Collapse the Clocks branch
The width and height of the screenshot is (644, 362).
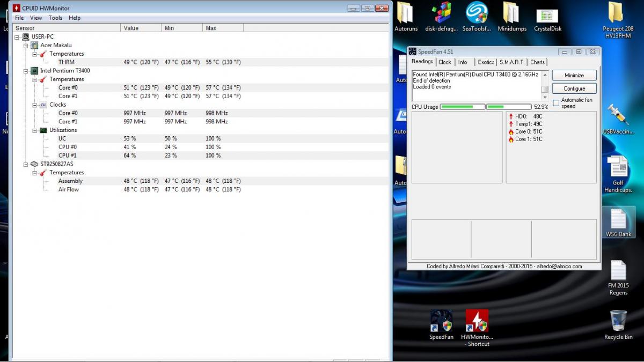(35, 105)
